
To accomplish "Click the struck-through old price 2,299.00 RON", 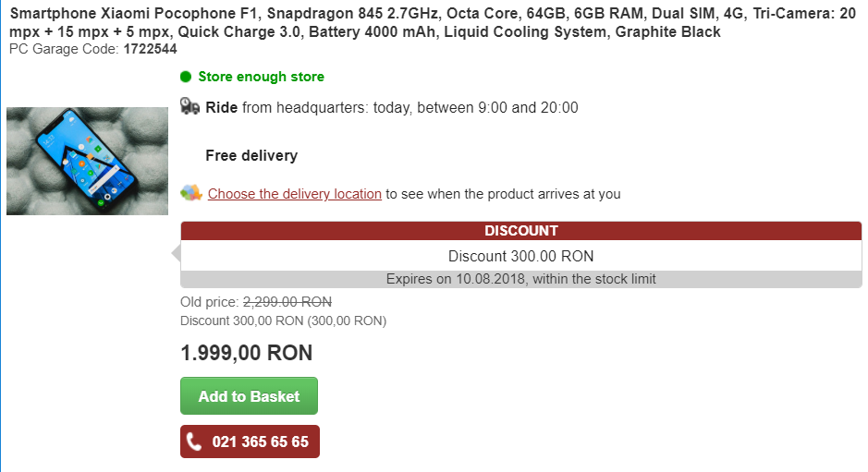I will click(287, 302).
